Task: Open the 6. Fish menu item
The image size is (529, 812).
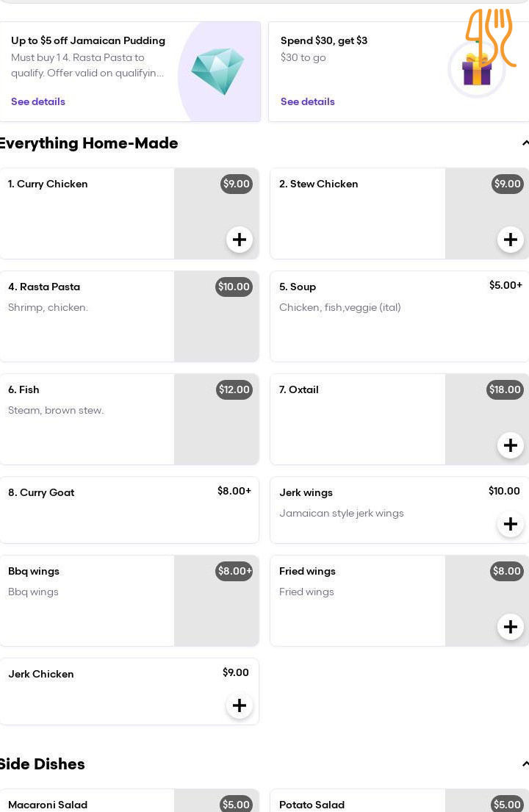Action: pyautogui.click(x=129, y=420)
